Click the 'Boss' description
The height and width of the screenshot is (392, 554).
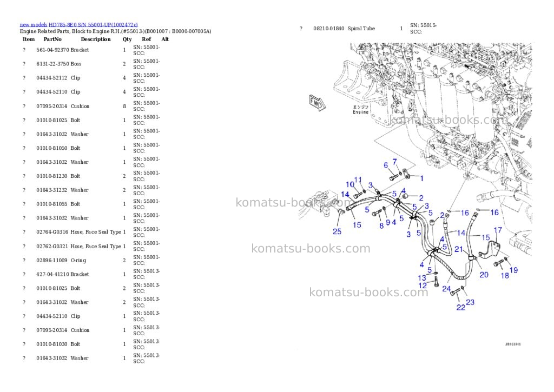[76, 64]
